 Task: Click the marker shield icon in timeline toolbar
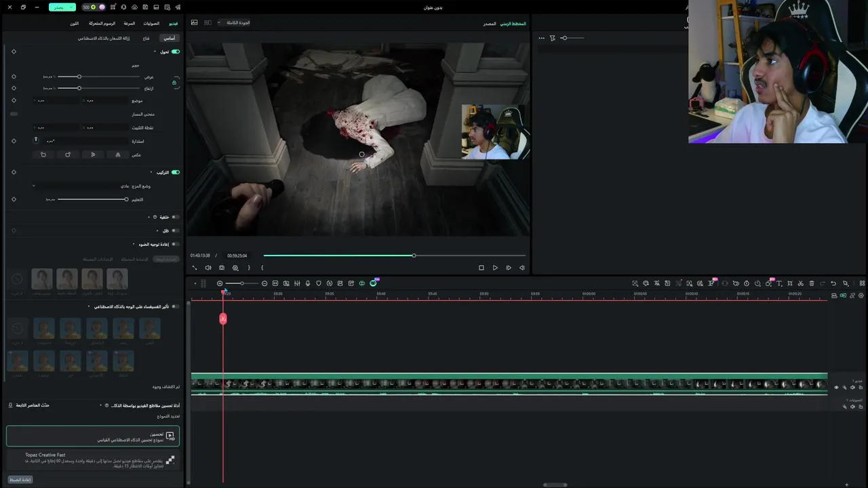tap(319, 283)
